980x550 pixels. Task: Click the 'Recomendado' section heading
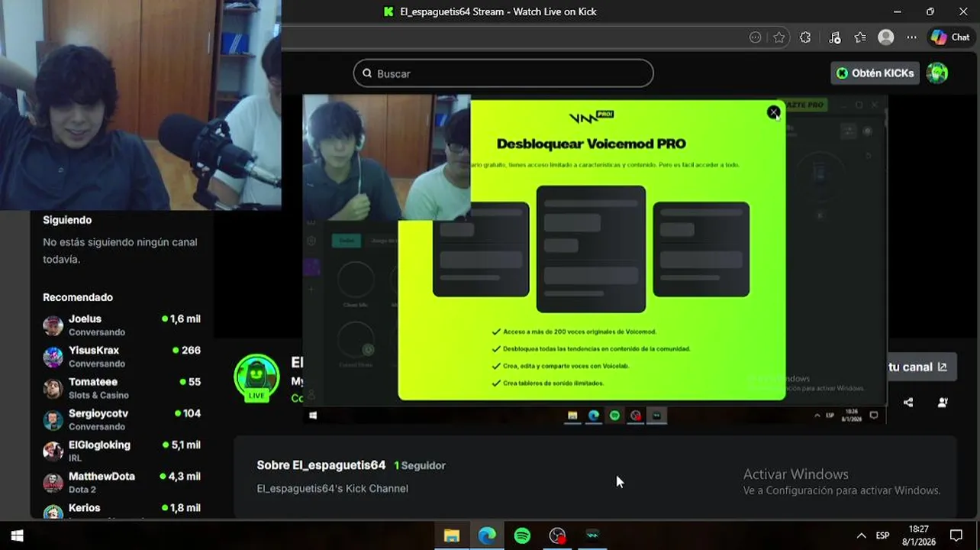(78, 297)
